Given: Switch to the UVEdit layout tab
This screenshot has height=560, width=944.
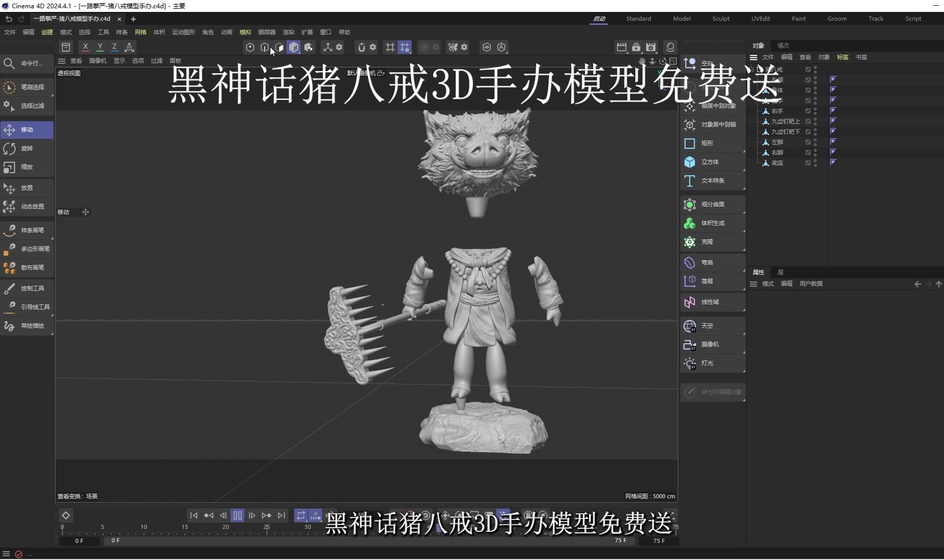Looking at the screenshot, I should click(x=760, y=19).
